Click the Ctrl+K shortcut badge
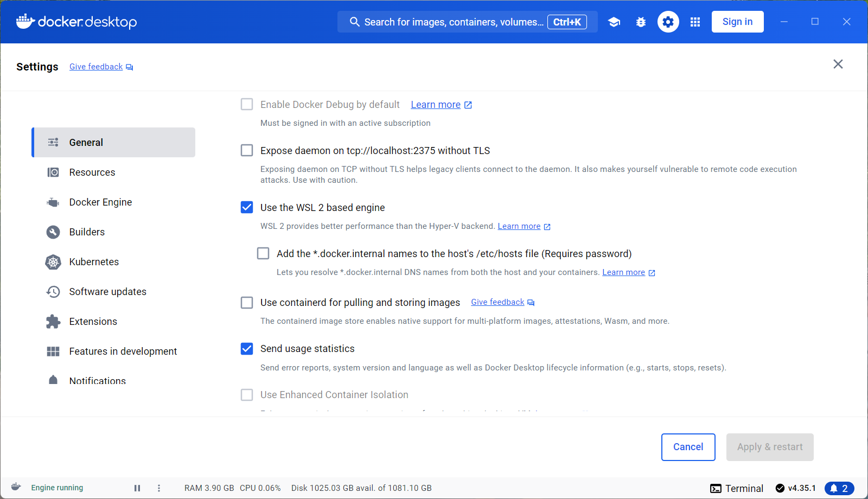Viewport: 868px width, 499px height. click(x=567, y=22)
